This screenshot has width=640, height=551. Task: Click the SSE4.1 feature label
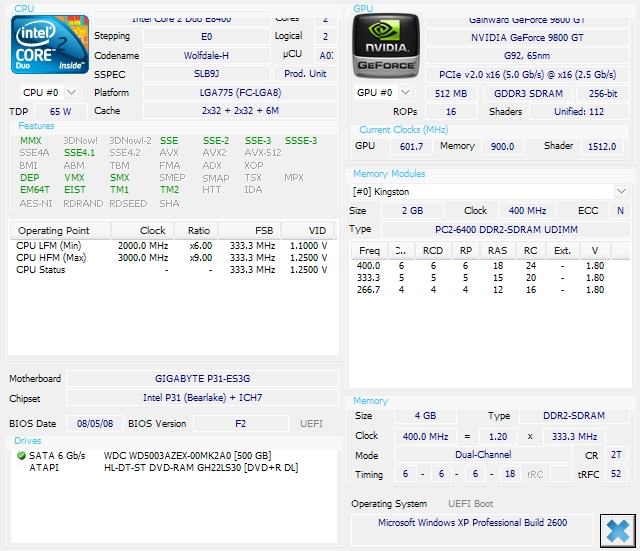pos(79,153)
